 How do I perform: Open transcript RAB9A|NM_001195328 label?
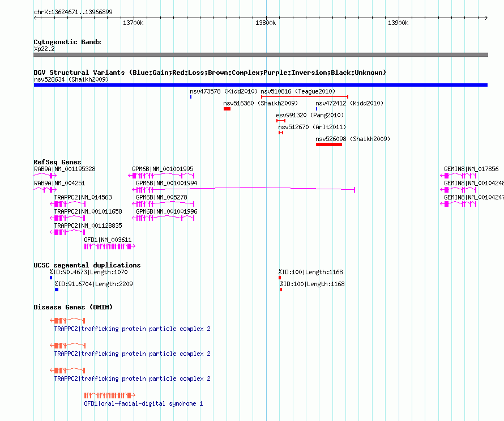tap(65, 169)
